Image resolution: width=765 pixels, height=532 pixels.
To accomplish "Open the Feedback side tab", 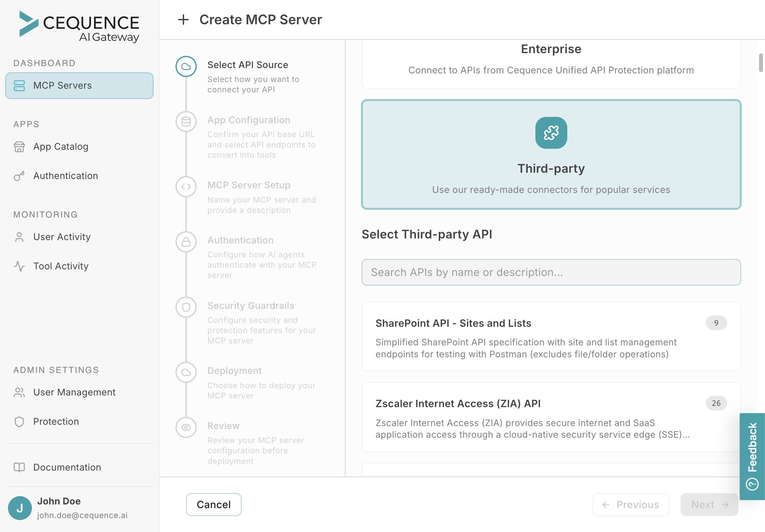I will click(752, 456).
